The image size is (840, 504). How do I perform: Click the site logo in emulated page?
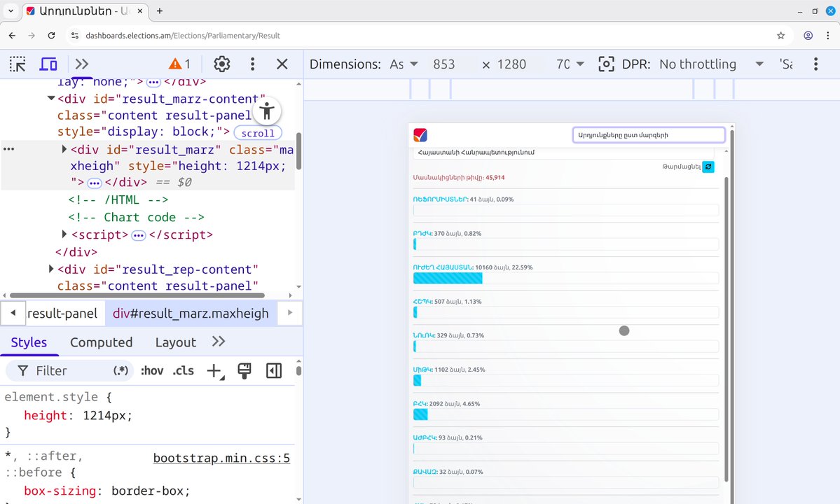point(420,135)
